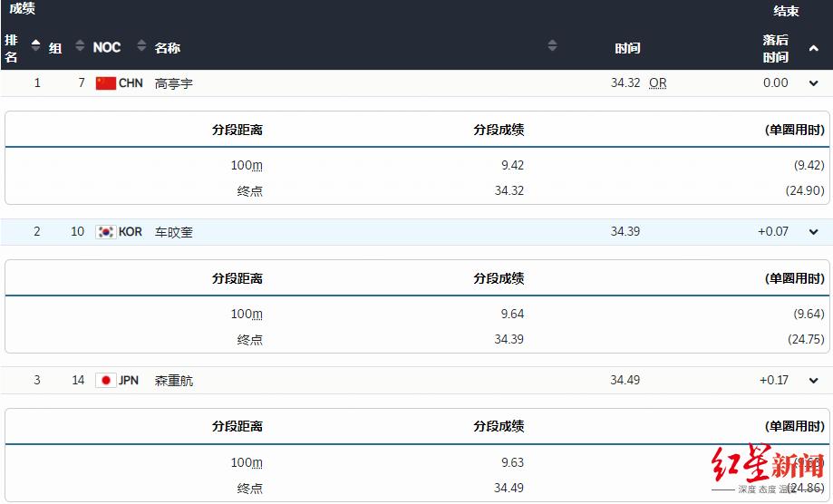This screenshot has width=833, height=504.
Task: Select athlete name 高亭宇
Action: [174, 83]
